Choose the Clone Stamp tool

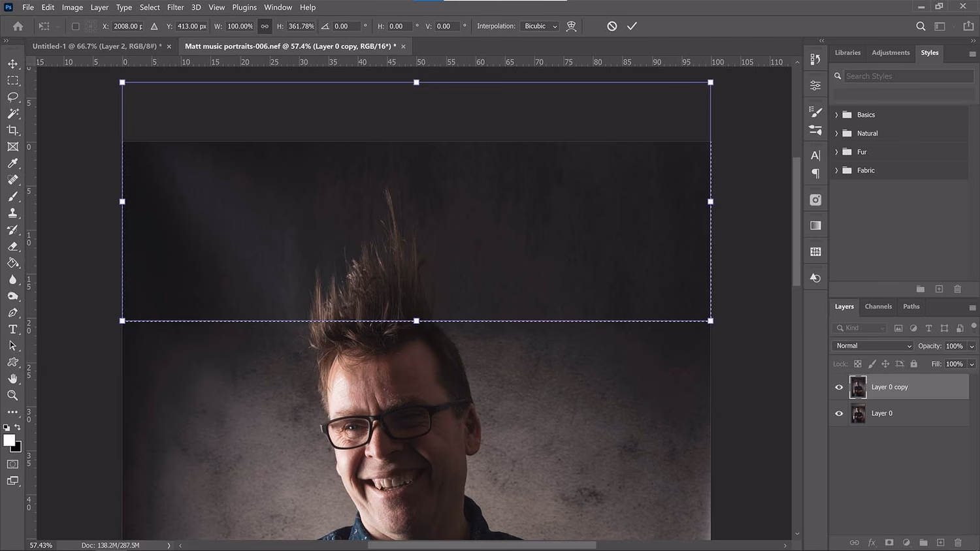tap(13, 213)
